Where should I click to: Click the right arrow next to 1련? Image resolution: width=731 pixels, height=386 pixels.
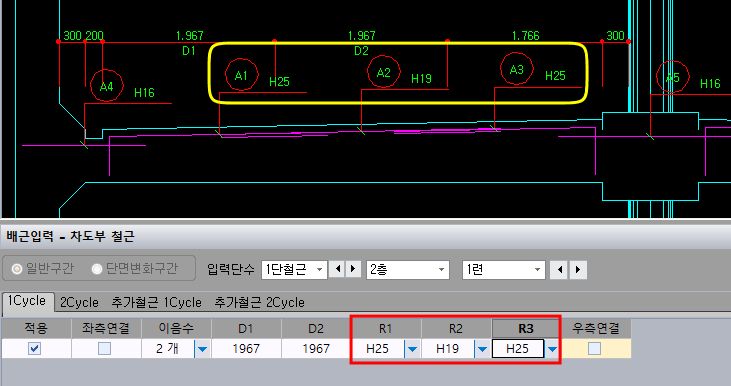pos(578,269)
